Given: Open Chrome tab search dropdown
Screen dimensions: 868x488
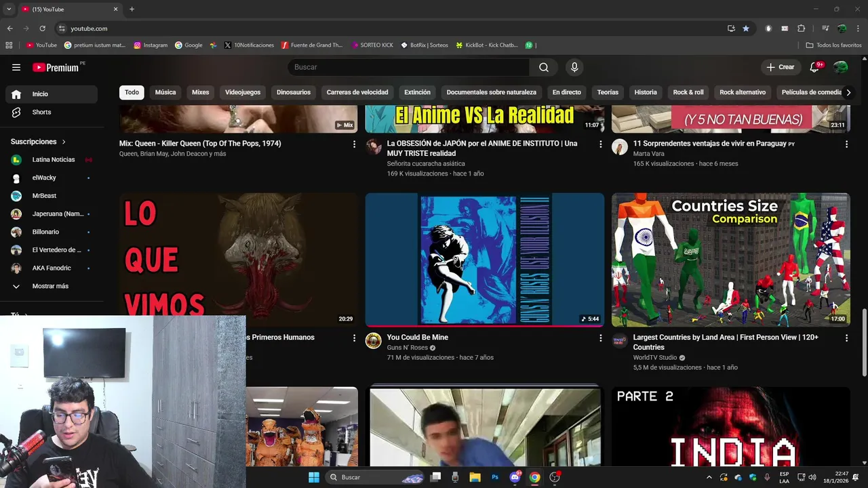Looking at the screenshot, I should click(x=9, y=9).
